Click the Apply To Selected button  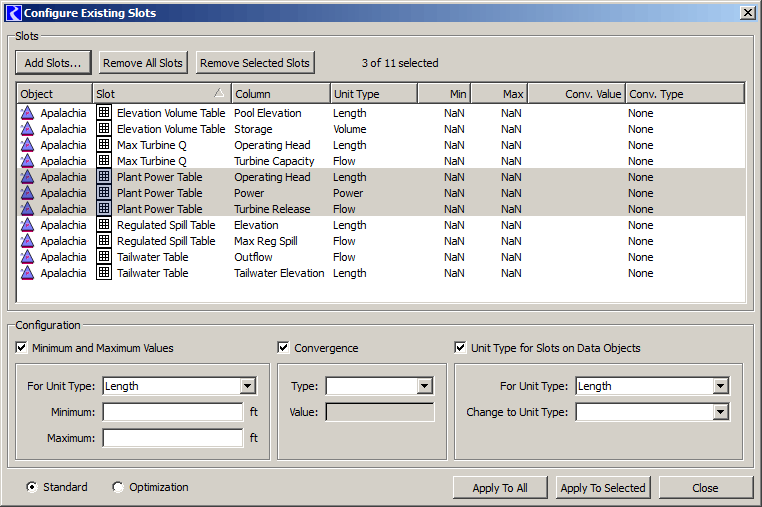[603, 488]
